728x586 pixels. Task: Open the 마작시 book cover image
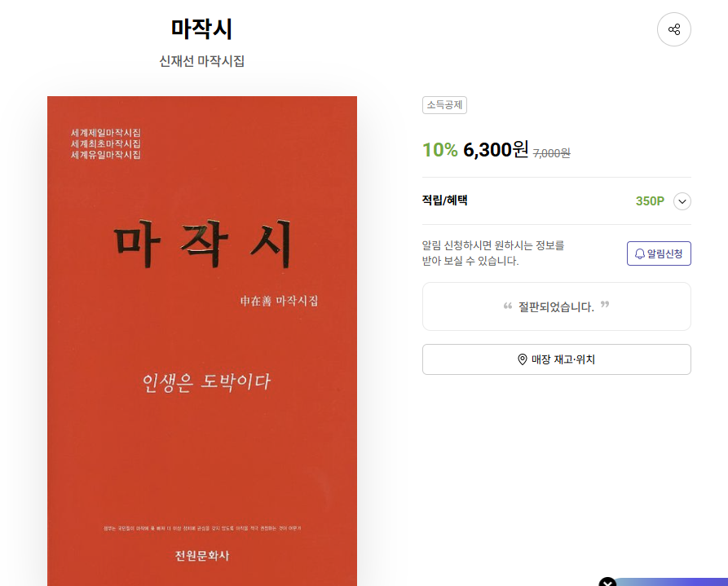(x=202, y=341)
